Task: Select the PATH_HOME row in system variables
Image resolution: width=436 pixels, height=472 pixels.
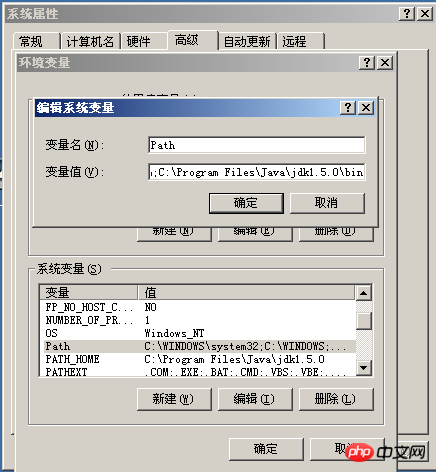Action: 197,359
